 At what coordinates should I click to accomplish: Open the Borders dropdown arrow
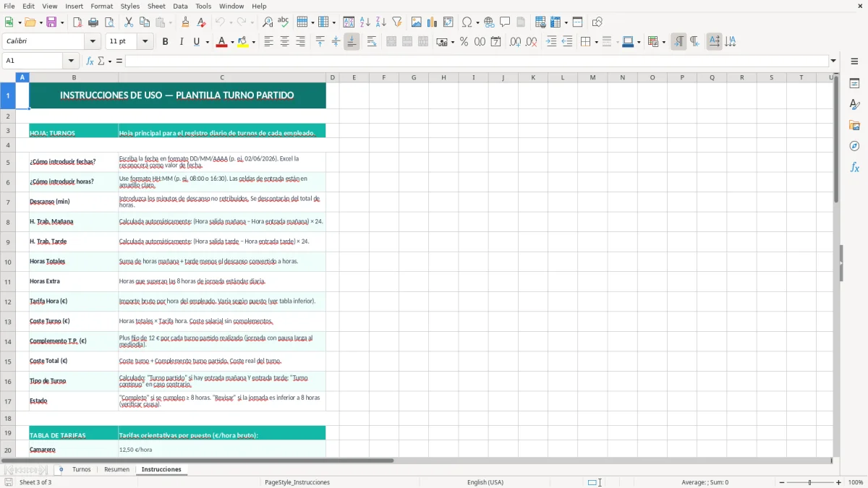pyautogui.click(x=595, y=42)
